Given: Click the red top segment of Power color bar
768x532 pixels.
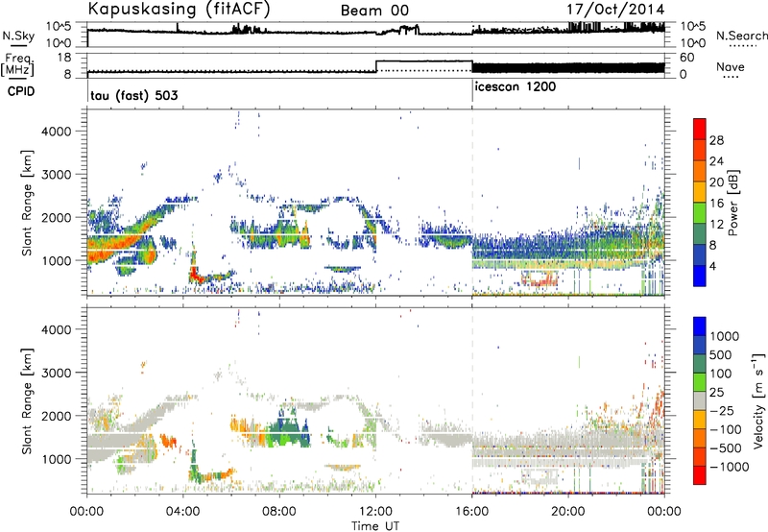Looking at the screenshot, I should (x=700, y=129).
